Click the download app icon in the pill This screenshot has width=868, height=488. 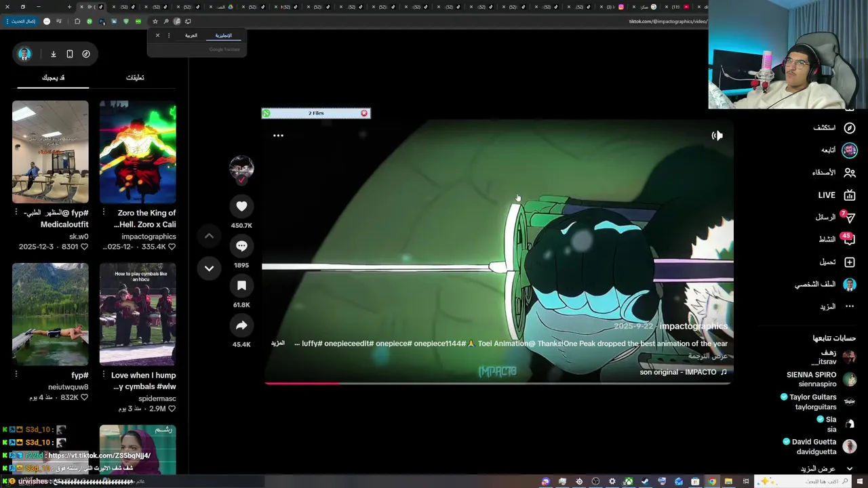click(53, 54)
